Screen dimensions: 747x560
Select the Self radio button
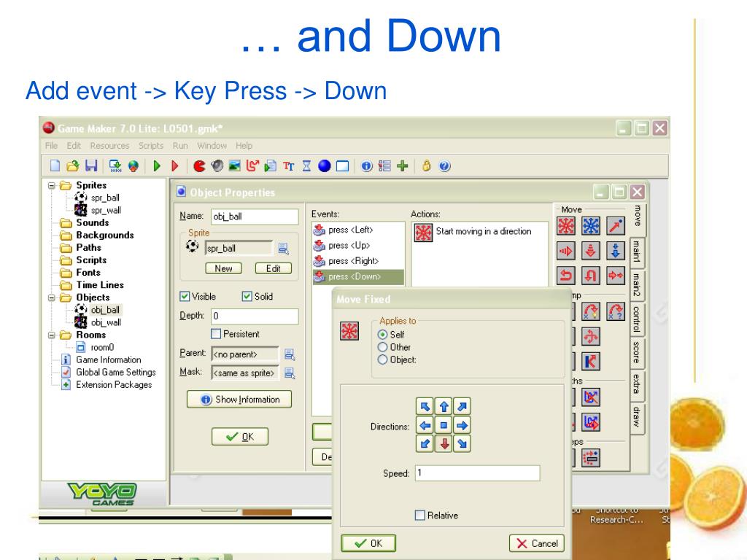[382, 334]
